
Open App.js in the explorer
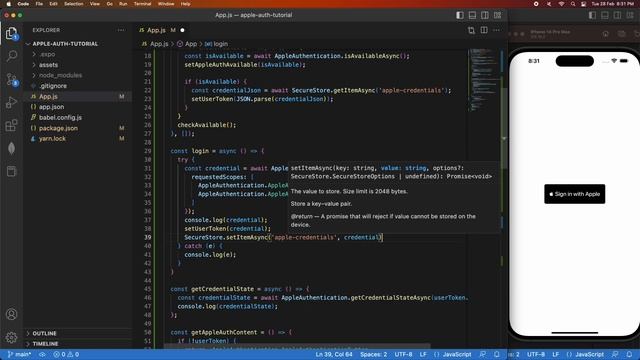[48, 97]
